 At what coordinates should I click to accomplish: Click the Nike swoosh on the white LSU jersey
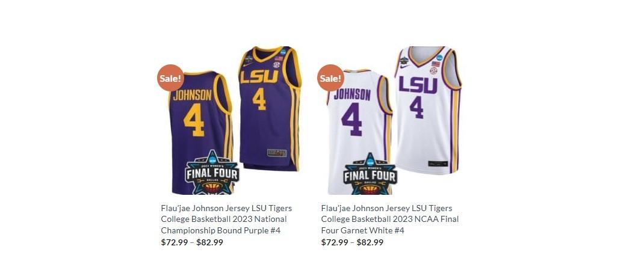(404, 67)
